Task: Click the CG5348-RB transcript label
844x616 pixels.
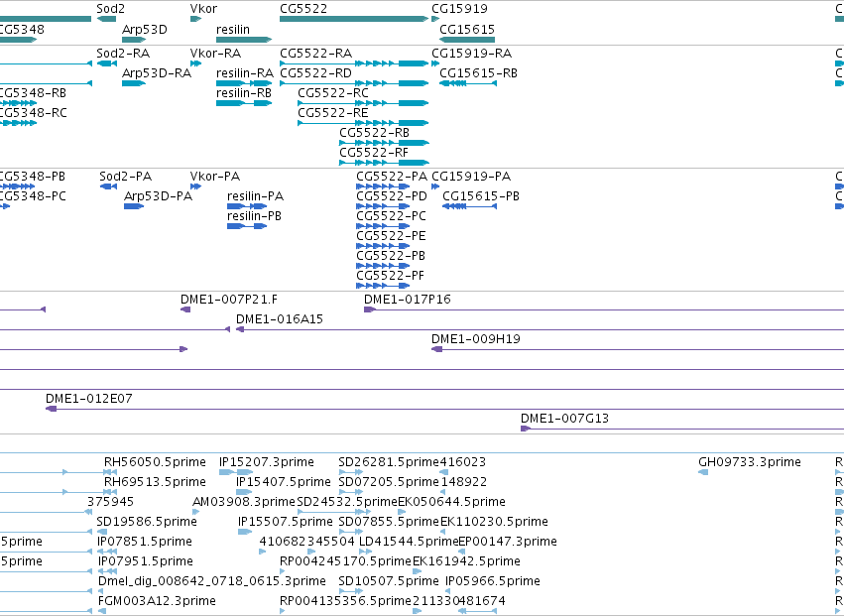Action: [x=33, y=93]
